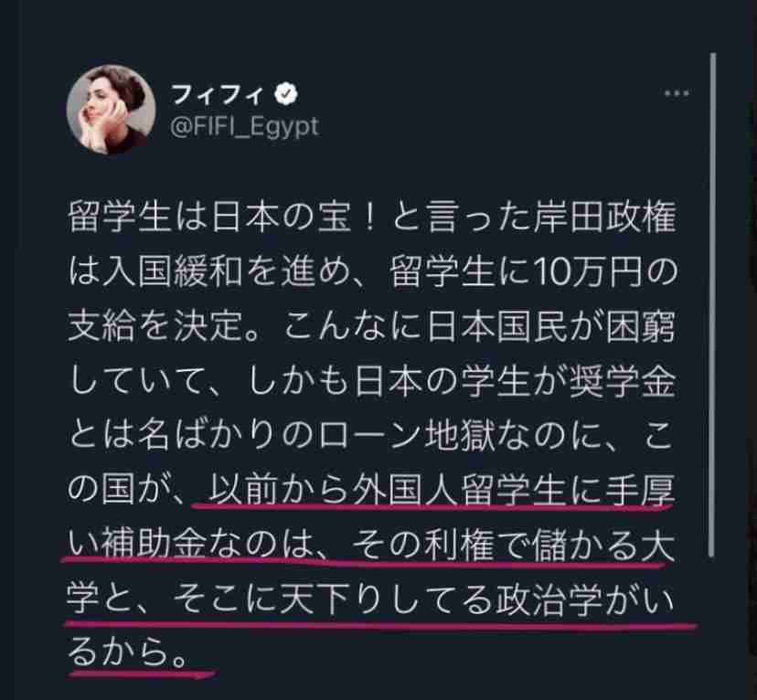
Task: Click the underlined word 政治学
Action: point(549,599)
